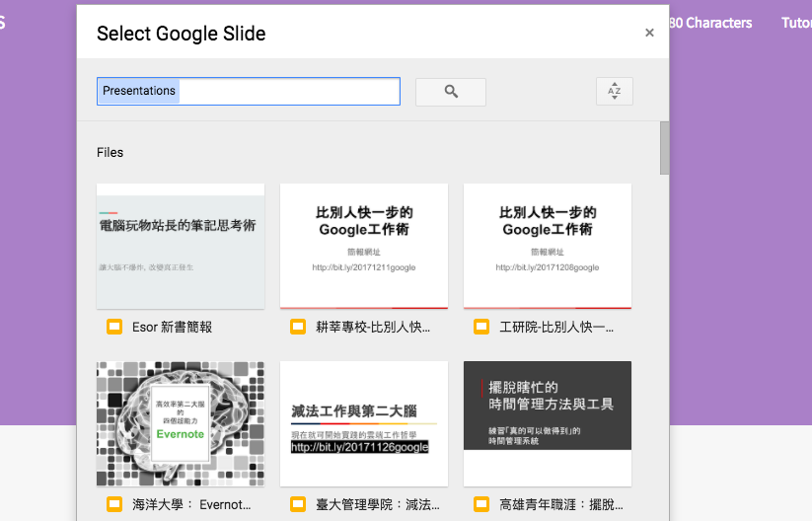
Task: Click the Slides icon beside Esor 新書簡報
Action: [x=114, y=327]
